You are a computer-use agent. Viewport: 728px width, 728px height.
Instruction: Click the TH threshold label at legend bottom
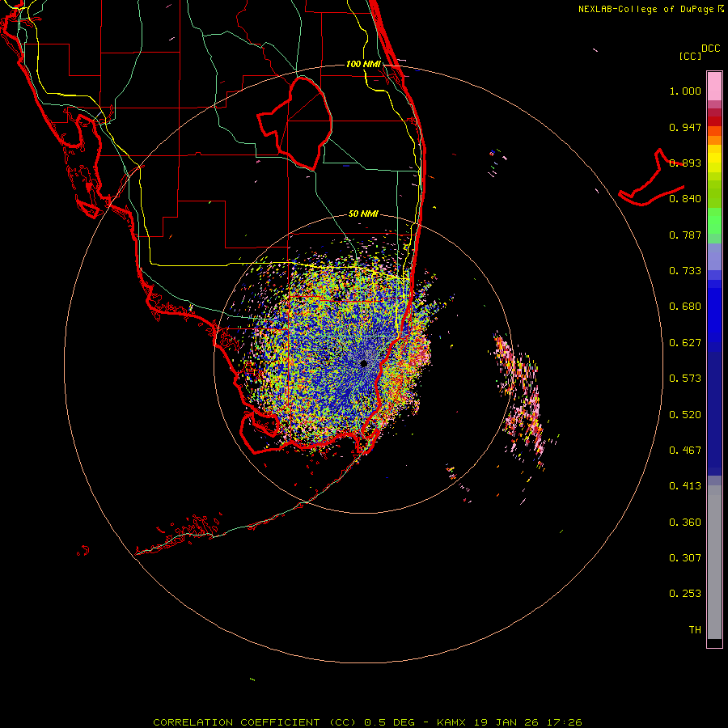(695, 630)
